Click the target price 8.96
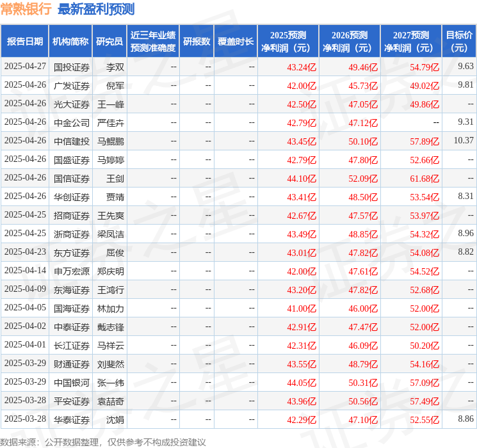This screenshot has height=448, width=477. coord(465,233)
